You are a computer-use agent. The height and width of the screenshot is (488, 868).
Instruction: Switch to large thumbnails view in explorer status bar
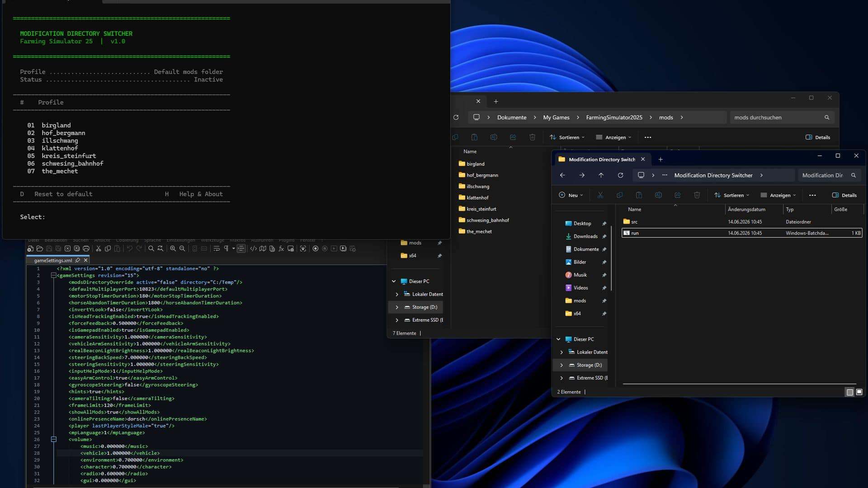pyautogui.click(x=859, y=392)
